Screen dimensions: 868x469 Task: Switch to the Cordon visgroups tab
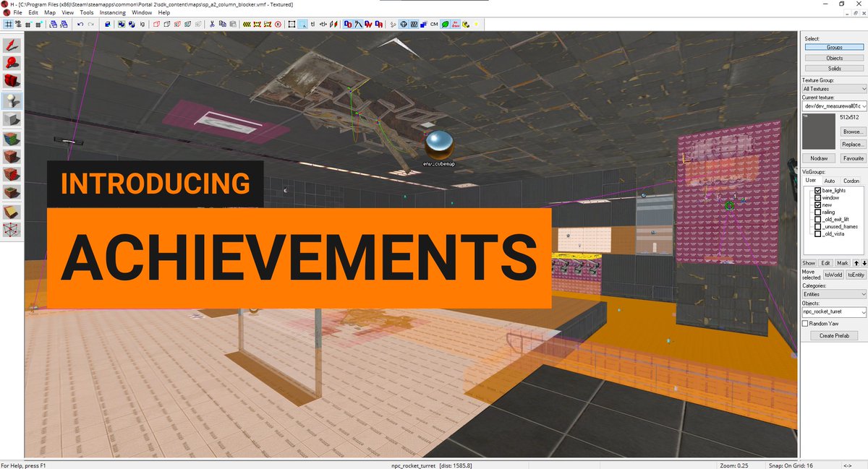tap(851, 181)
